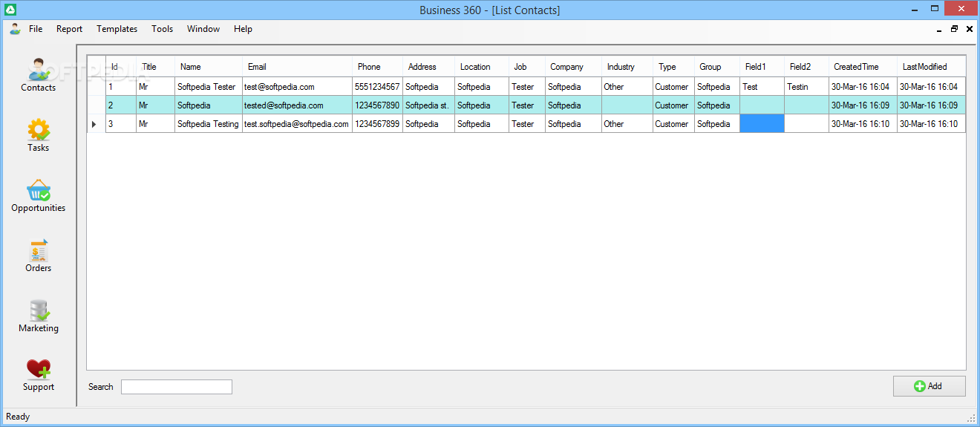This screenshot has height=427, width=980.
Task: Select name cell 'Softpedia Testing'
Action: pyautogui.click(x=209, y=124)
